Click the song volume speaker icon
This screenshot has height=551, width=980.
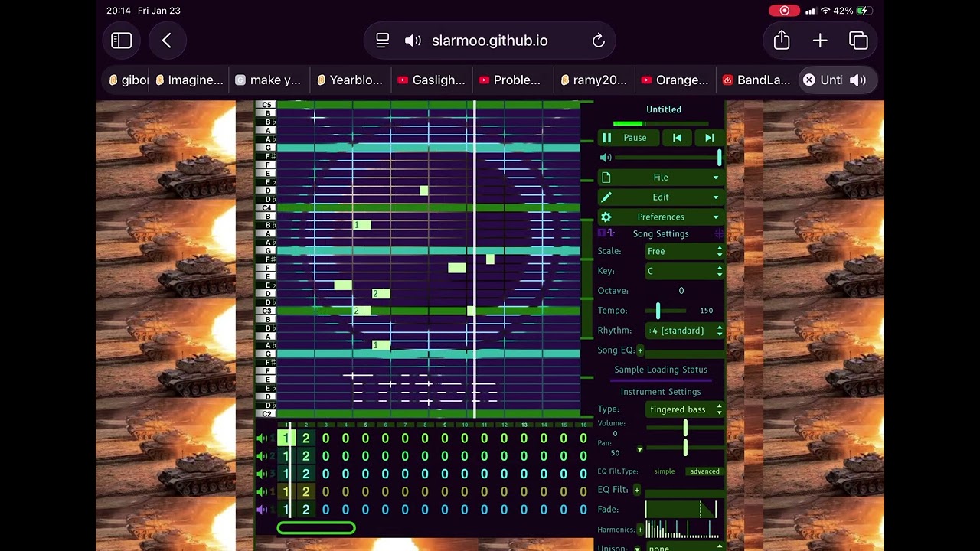coord(606,158)
